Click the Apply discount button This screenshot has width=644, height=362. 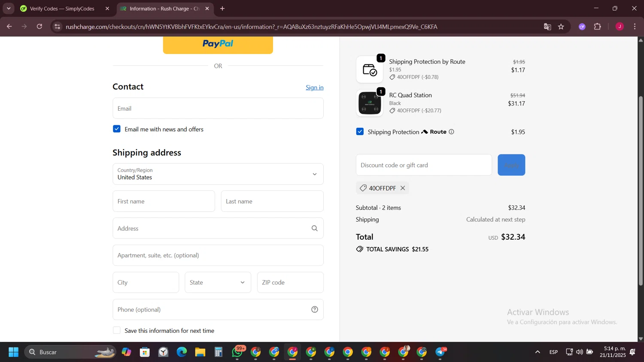[511, 165]
